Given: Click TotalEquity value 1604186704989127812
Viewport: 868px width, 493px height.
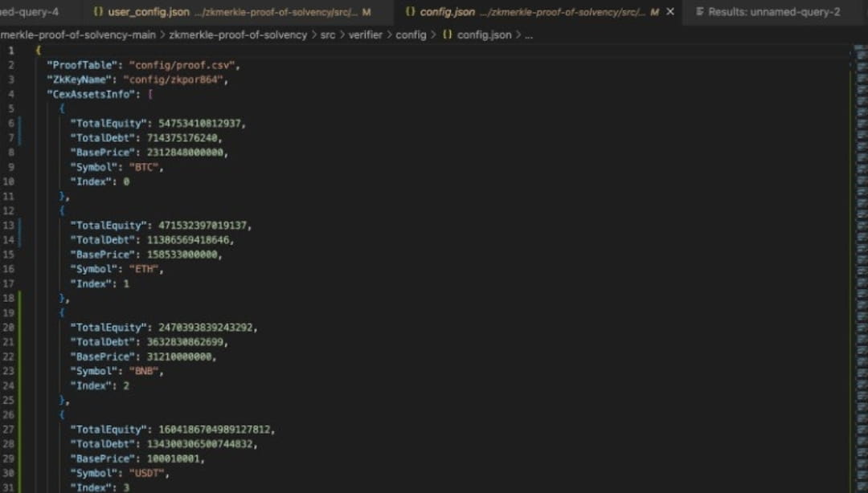Looking at the screenshot, I should 215,430.
